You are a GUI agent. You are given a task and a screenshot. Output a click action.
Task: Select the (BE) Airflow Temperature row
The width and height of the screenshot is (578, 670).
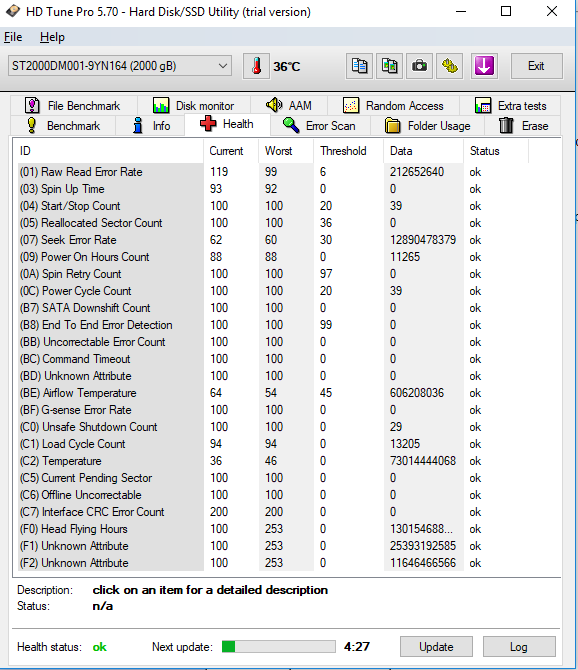[273, 393]
